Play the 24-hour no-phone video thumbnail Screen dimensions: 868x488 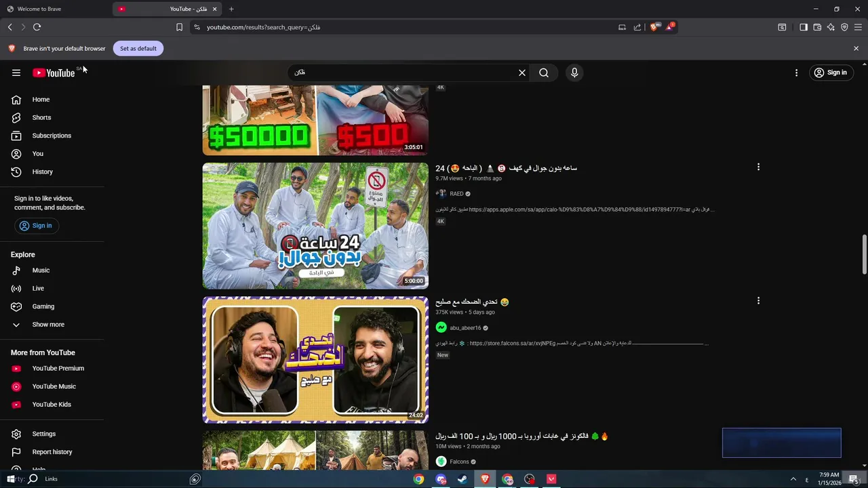[x=315, y=226]
